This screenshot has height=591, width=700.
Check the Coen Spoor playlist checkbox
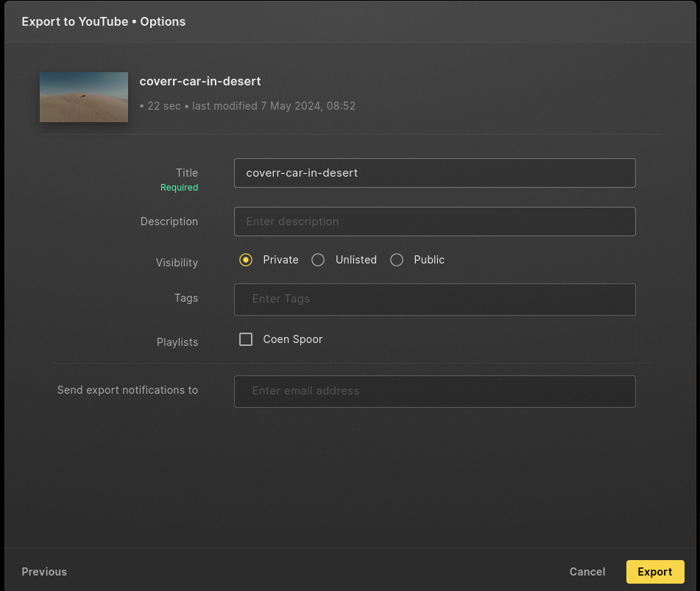coord(246,339)
